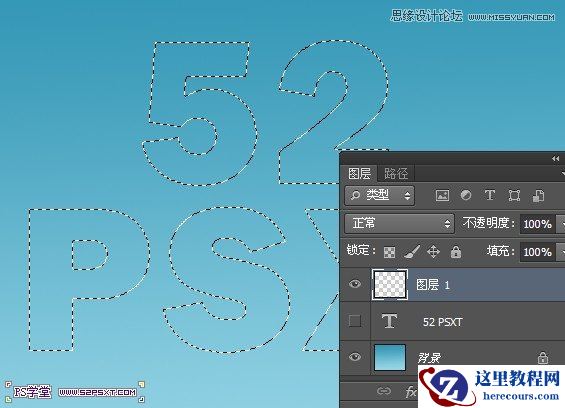Show the 52 PSXT text layer

[x=355, y=321]
